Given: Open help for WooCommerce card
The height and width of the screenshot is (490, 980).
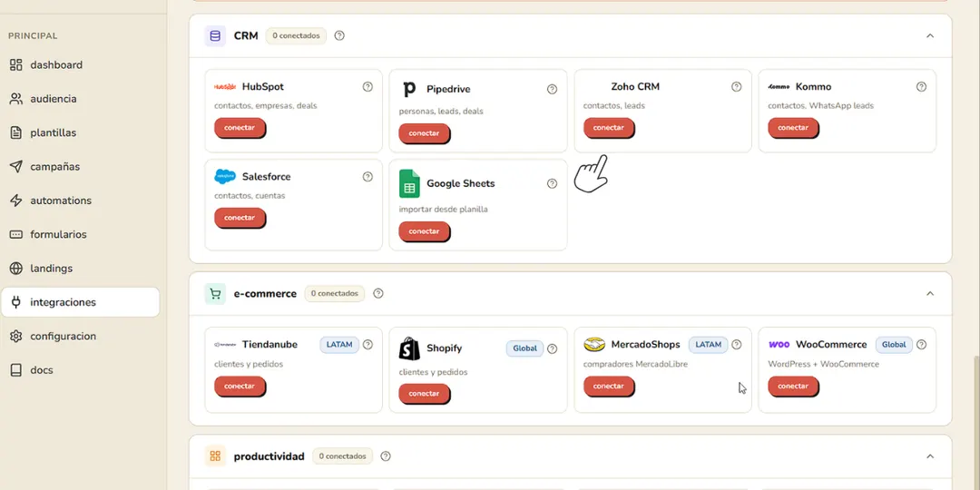Looking at the screenshot, I should click(x=921, y=345).
